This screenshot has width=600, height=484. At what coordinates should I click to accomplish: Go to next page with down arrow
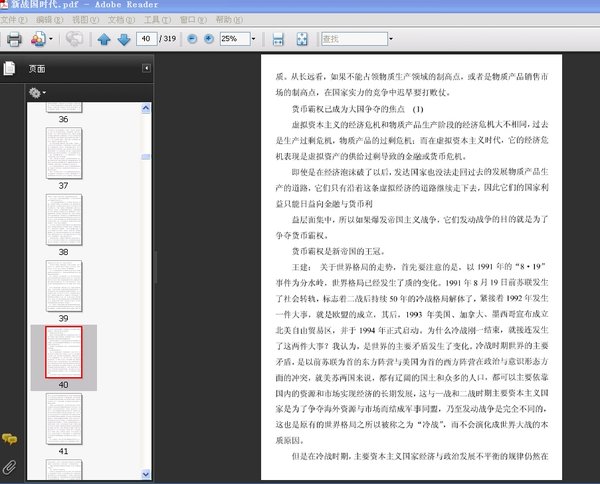tap(124, 39)
